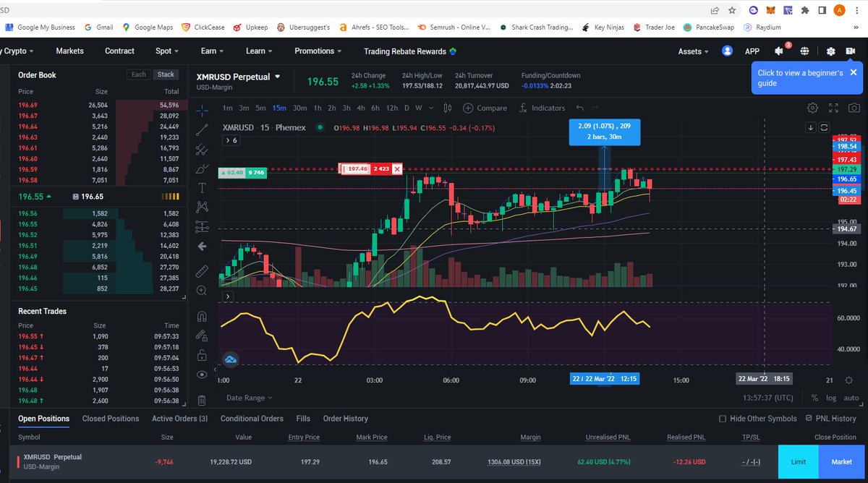
Task: Switch order book to Each view
Action: tap(138, 74)
